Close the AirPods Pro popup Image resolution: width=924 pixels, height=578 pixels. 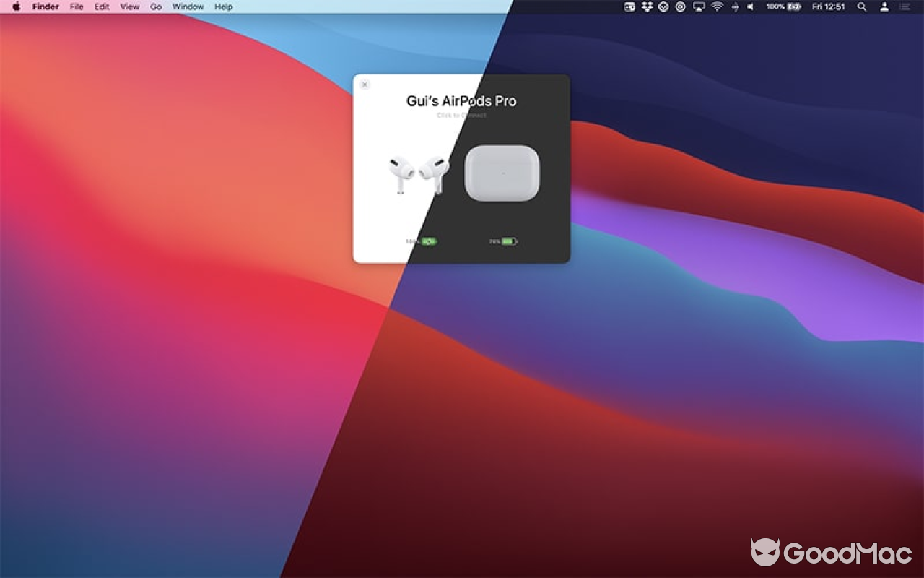pos(365,85)
